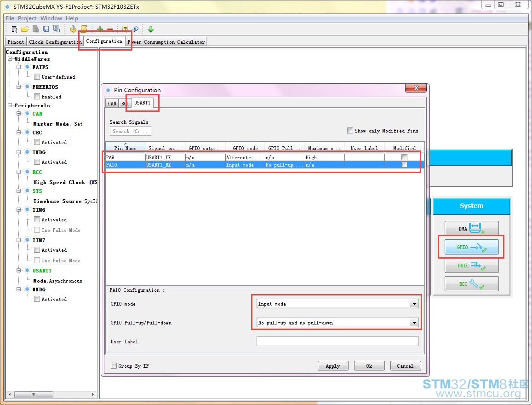
Task: Open the RCC system button
Action: [x=472, y=284]
